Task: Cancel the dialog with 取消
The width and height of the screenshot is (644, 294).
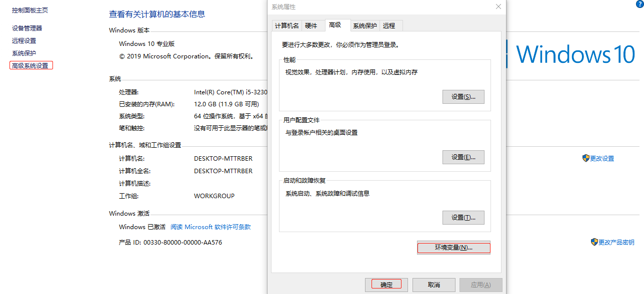Action: (434, 285)
